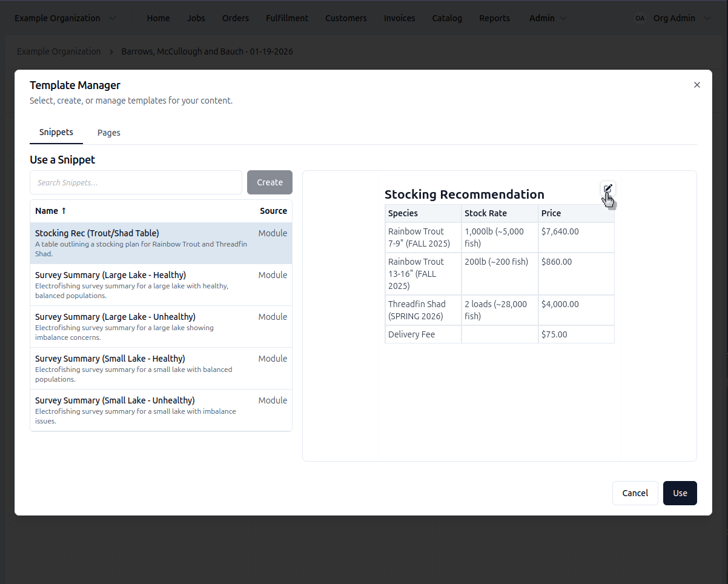
Task: Open the Fulfillment menu item
Action: pos(286,18)
